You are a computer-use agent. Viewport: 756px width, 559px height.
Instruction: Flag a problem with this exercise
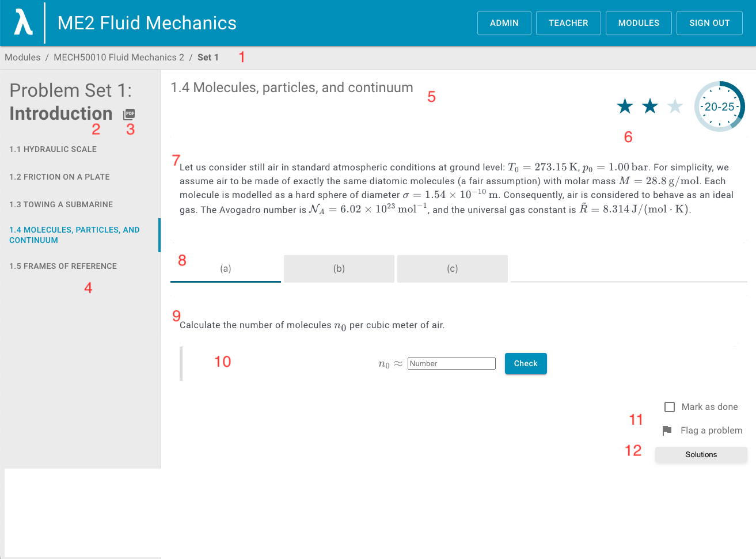tap(702, 430)
